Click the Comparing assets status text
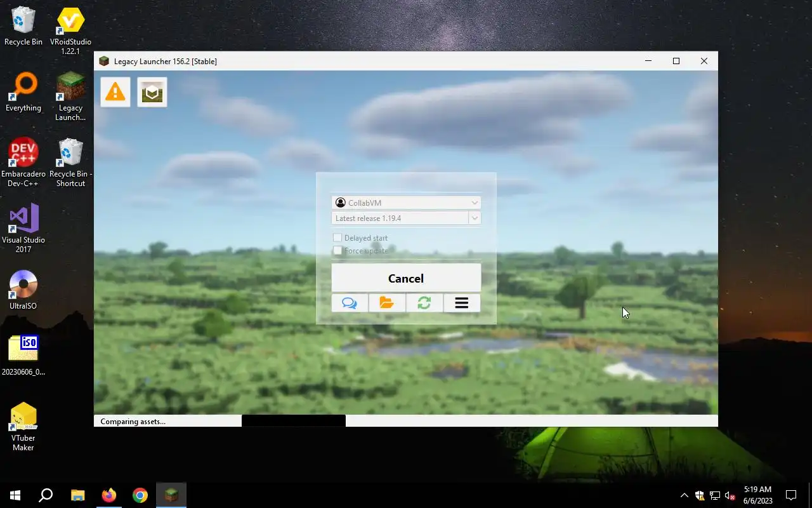812x508 pixels. (x=133, y=421)
